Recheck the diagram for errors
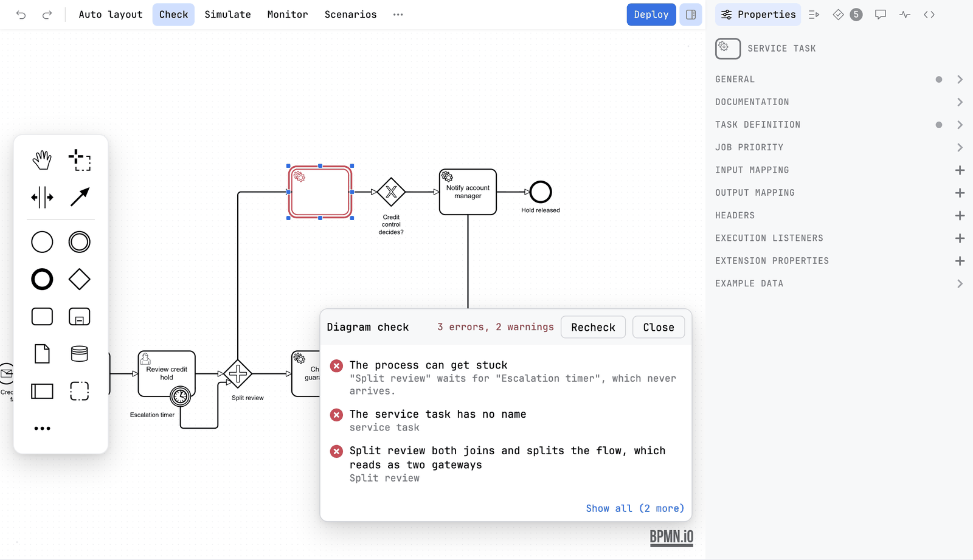 (593, 327)
